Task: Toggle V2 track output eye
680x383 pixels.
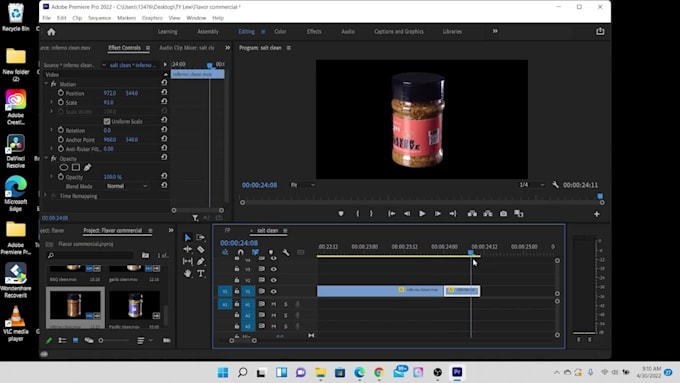Action: 274,280
